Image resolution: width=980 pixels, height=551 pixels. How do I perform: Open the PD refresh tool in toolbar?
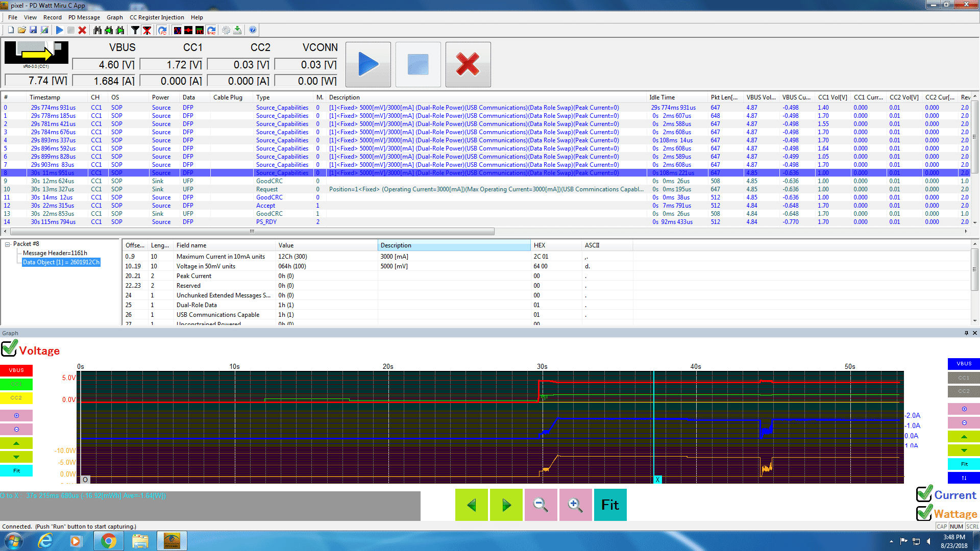click(162, 30)
